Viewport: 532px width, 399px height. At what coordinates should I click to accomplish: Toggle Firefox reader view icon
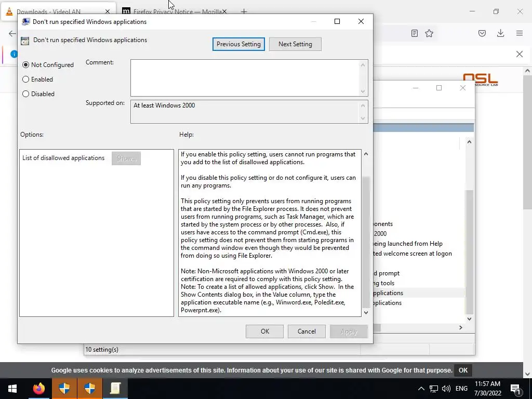coord(414,33)
